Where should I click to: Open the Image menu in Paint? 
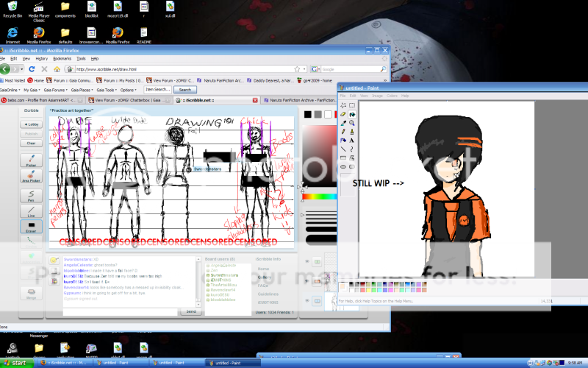[x=378, y=95]
